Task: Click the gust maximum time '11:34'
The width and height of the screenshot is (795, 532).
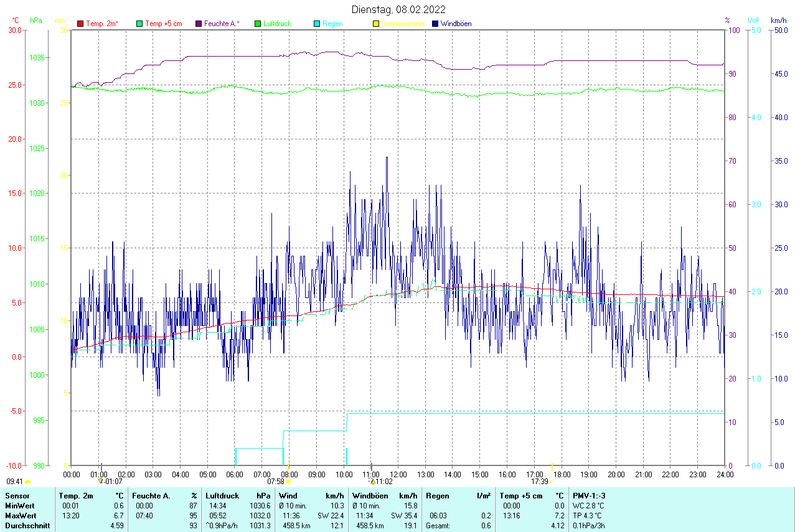Action: tap(365, 516)
